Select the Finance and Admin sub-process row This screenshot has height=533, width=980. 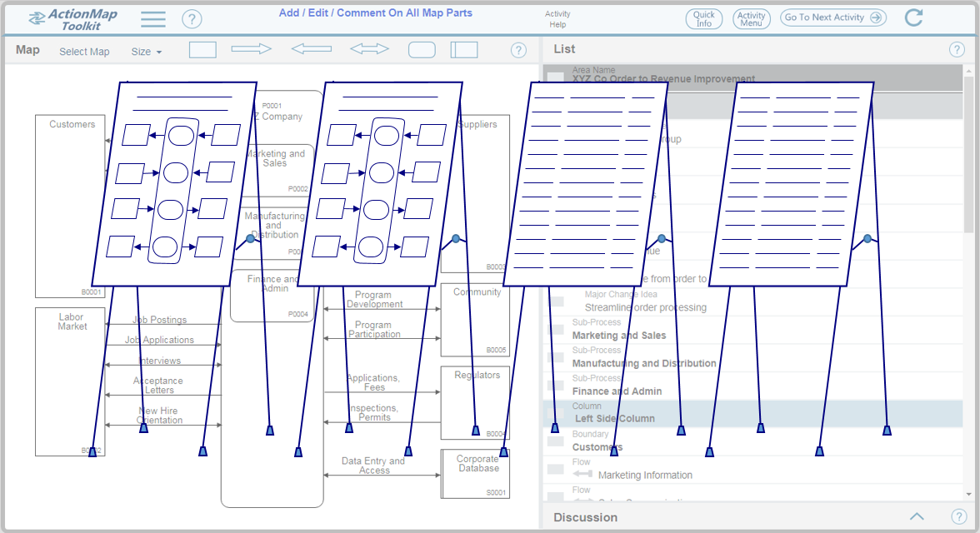[752, 386]
